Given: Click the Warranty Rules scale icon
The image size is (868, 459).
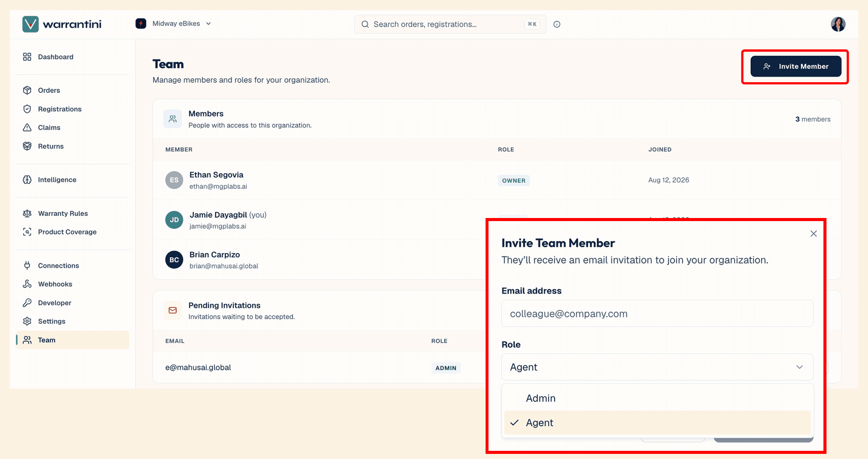Looking at the screenshot, I should pos(27,213).
